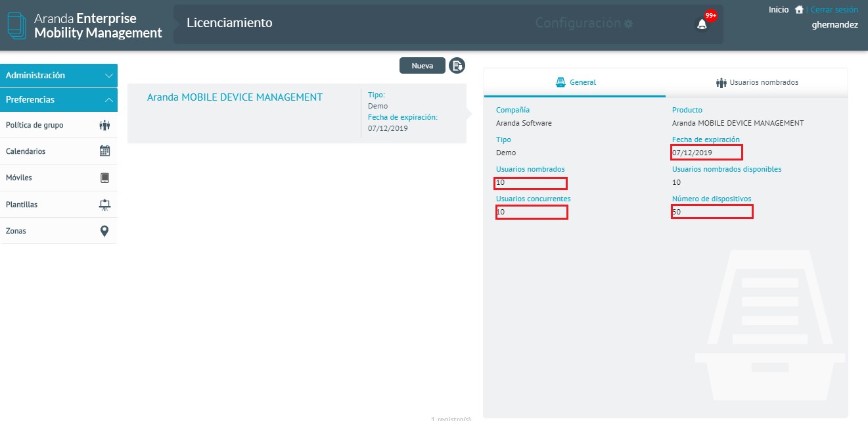Click the Móviles device icon

click(x=104, y=178)
